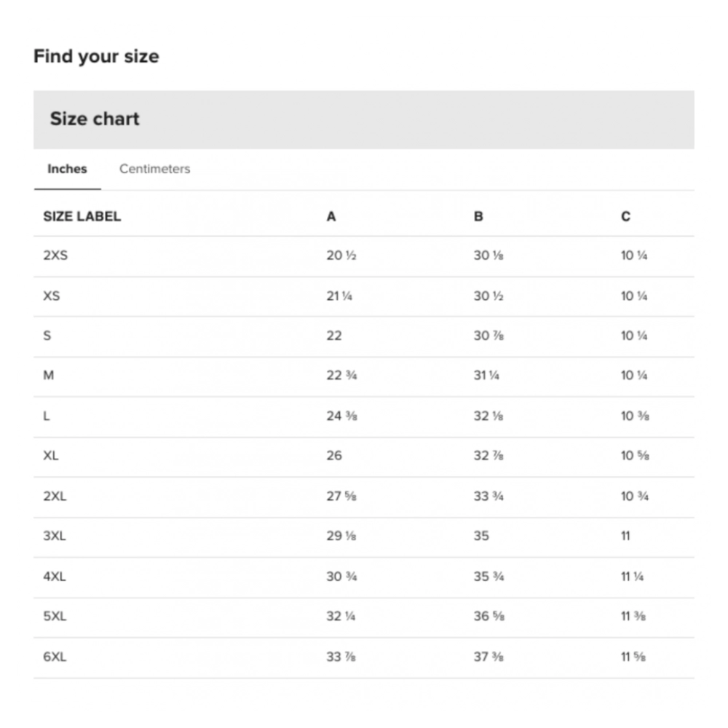The height and width of the screenshot is (728, 728).
Task: Click the SIZE LABEL column header
Action: pos(82,216)
